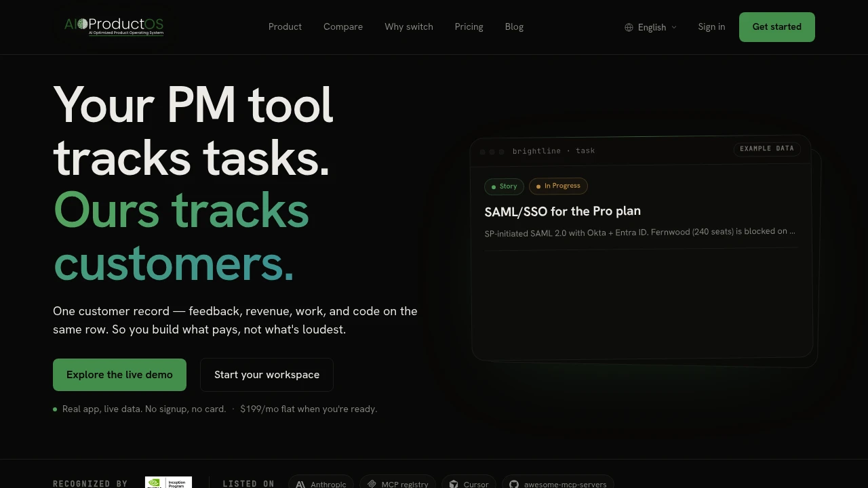Select the SAML/SSO for the Pro plan title

(563, 211)
